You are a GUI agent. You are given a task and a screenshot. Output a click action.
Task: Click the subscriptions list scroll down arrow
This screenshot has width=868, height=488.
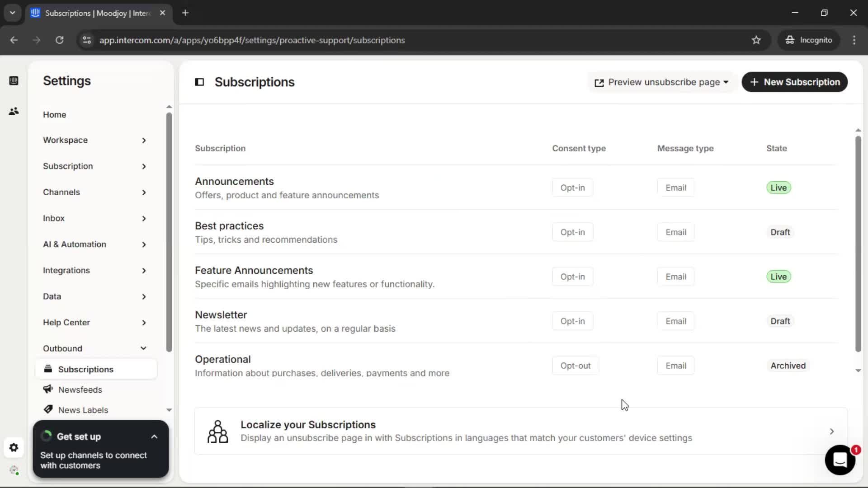[858, 371]
